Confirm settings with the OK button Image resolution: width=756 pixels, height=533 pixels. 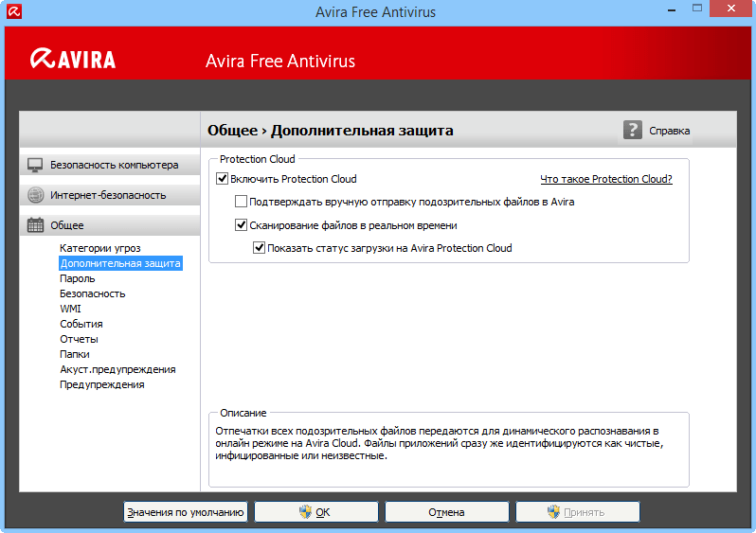[x=316, y=512]
